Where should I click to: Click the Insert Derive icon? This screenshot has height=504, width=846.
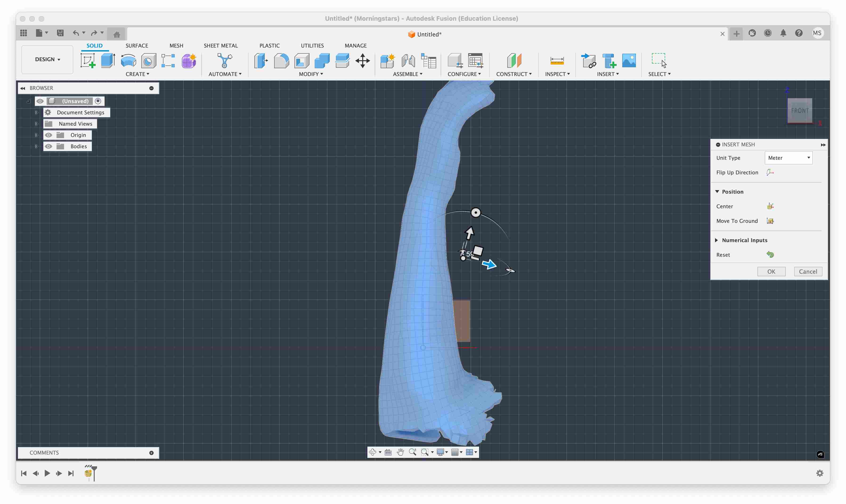pos(588,61)
